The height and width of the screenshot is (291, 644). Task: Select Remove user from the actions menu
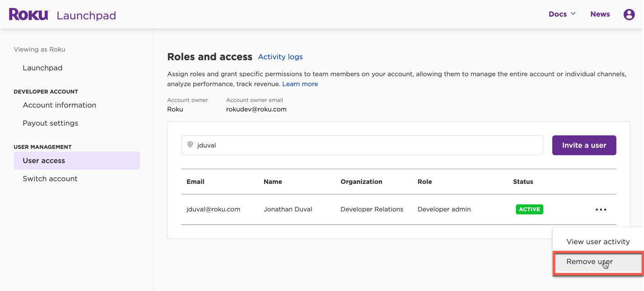click(589, 261)
